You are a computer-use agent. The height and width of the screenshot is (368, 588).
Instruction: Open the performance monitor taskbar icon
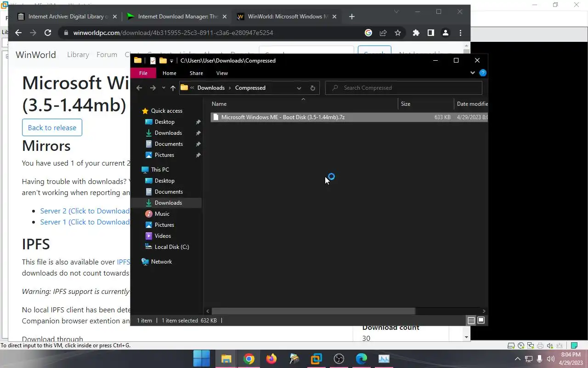[x=384, y=359]
